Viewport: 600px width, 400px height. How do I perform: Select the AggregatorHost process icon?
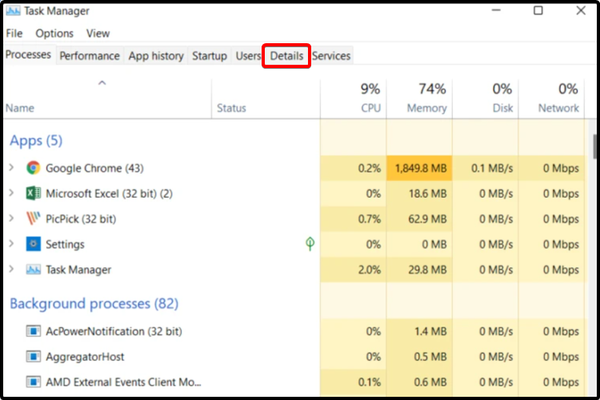(x=33, y=356)
